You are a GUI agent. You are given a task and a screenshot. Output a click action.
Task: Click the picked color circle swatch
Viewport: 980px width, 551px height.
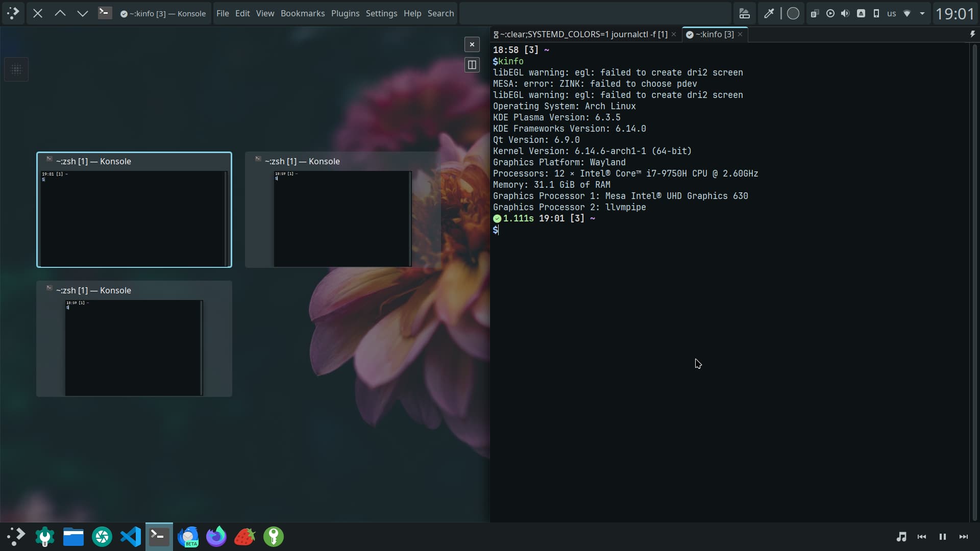coord(793,13)
